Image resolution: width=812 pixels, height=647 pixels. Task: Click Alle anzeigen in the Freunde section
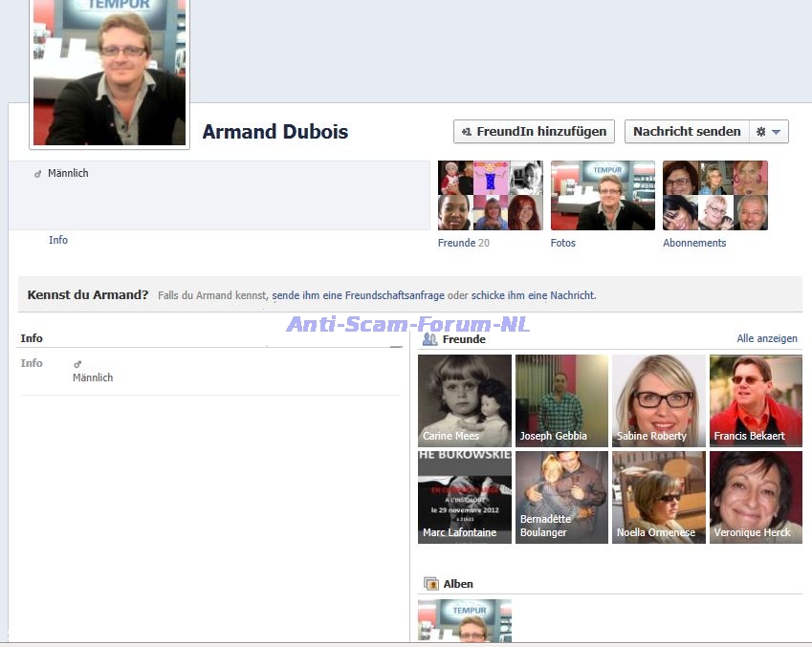pos(766,339)
